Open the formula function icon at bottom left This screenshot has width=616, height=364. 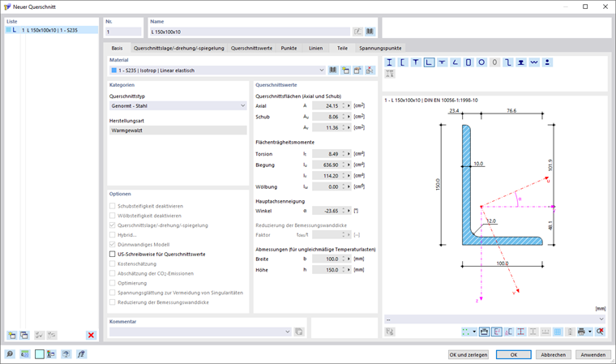[x=81, y=354]
